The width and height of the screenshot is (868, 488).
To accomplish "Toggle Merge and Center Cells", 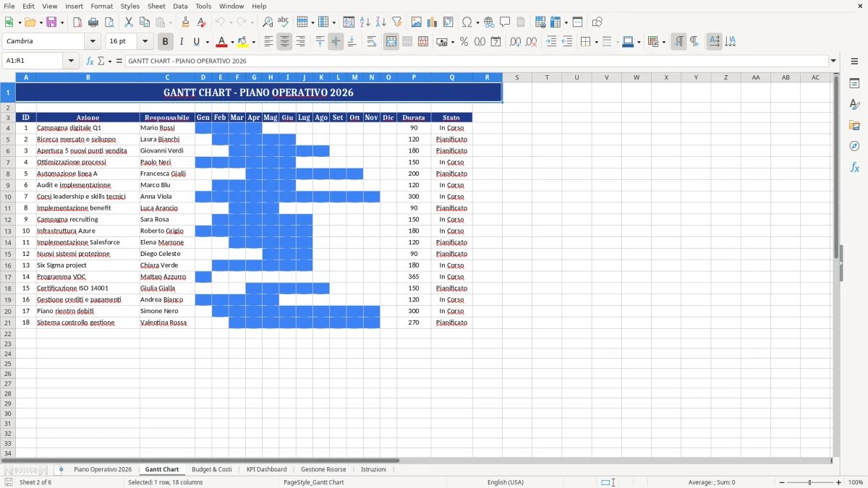I will [391, 42].
